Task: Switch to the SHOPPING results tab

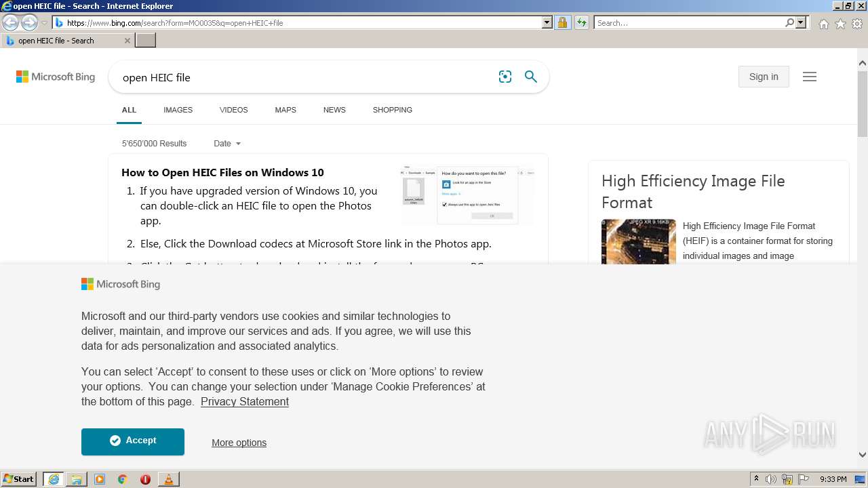Action: 392,110
